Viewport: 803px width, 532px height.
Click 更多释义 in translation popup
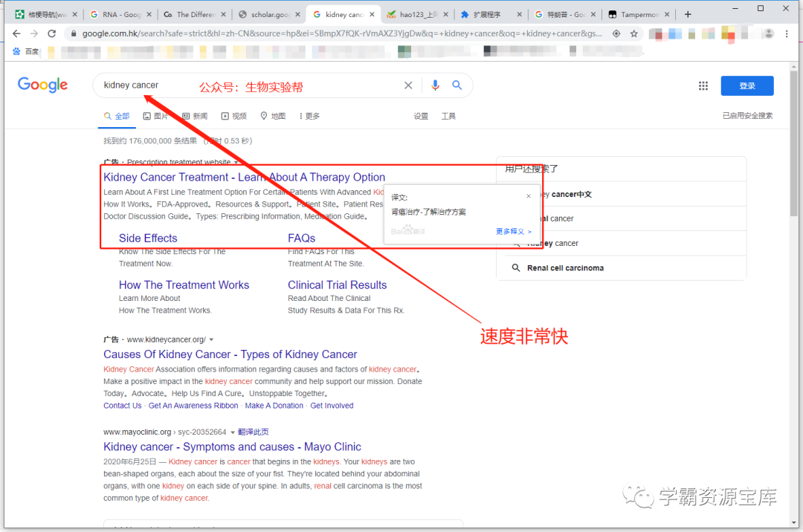513,232
